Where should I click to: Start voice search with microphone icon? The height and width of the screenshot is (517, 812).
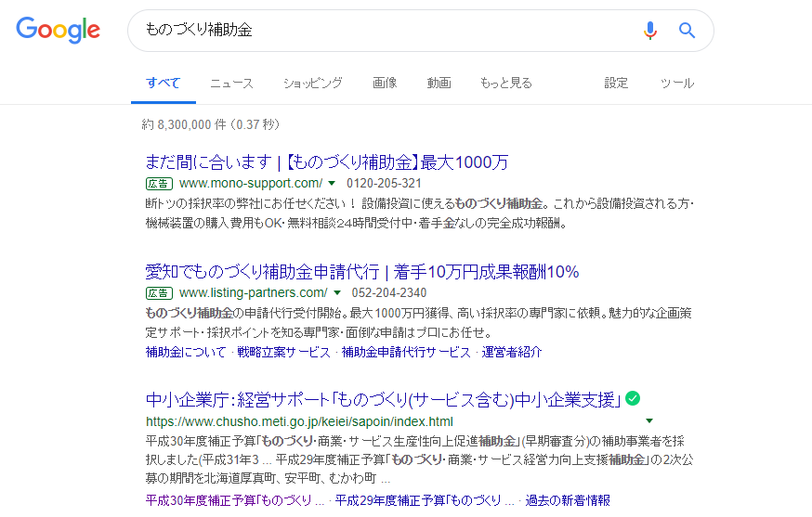[x=650, y=31]
